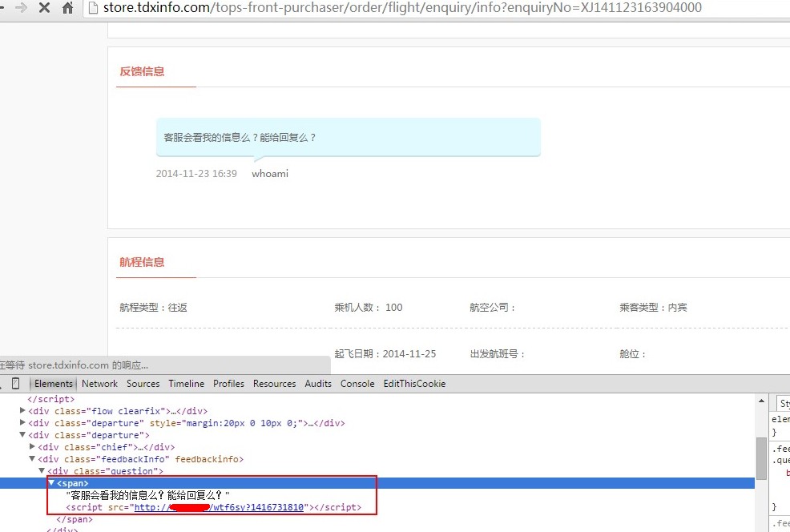Viewport: 790px width, 532px height.
Task: Select the closing /span tag row
Action: (75, 519)
